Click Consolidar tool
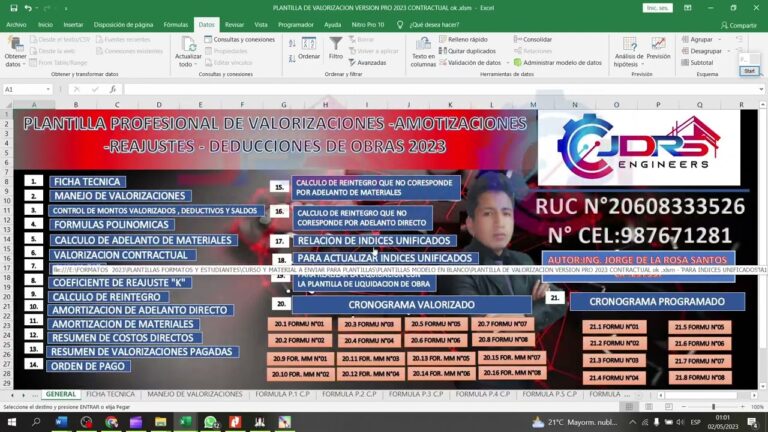This screenshot has height=432, width=768. (533, 39)
